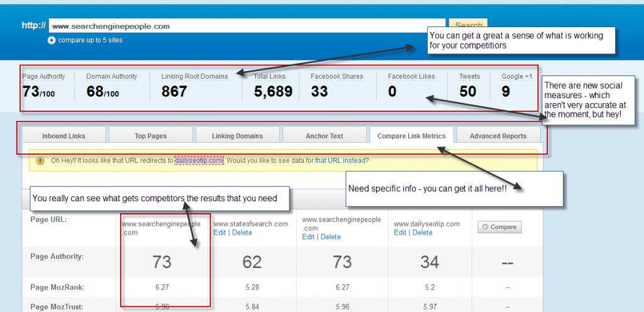
Task: Open the Top Pages tab
Action: pyautogui.click(x=151, y=136)
